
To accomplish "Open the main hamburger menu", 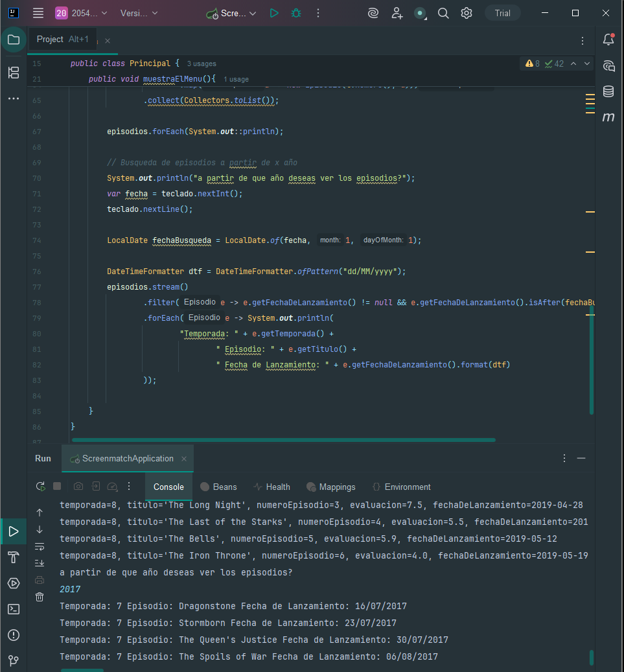I will coord(38,14).
